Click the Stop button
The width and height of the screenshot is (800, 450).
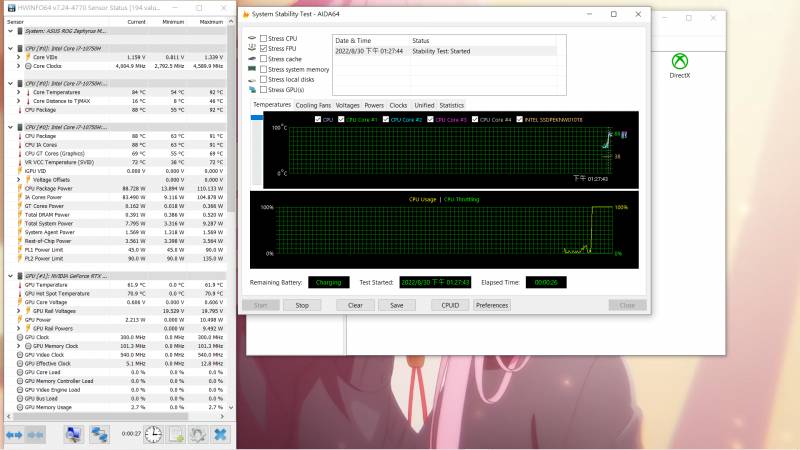[302, 305]
